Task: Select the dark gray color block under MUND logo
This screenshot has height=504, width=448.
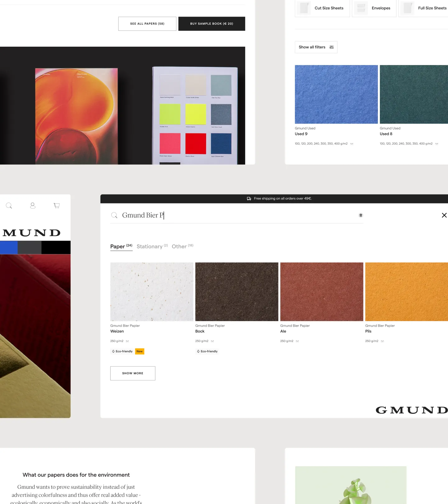Action: coord(30,248)
